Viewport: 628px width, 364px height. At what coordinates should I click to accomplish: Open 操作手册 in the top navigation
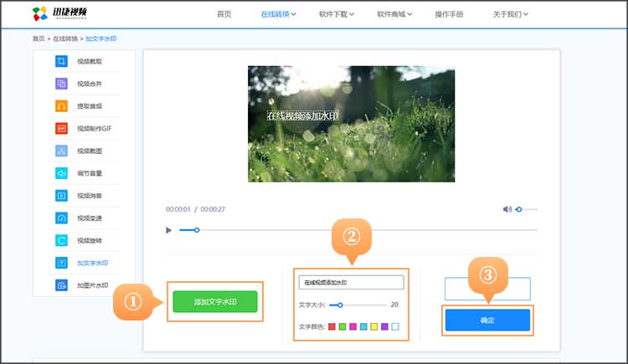449,14
